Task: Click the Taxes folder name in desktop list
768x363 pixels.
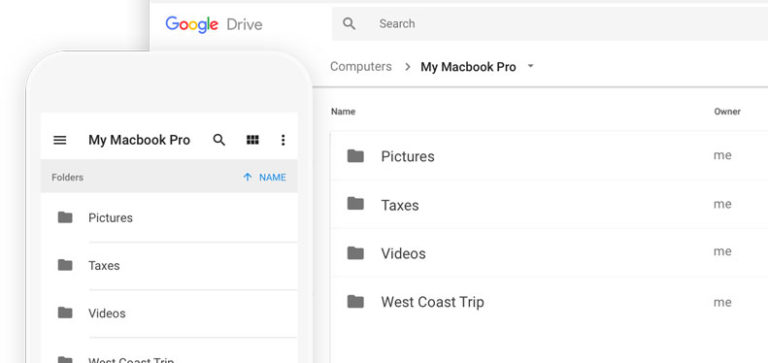Action: coord(400,205)
